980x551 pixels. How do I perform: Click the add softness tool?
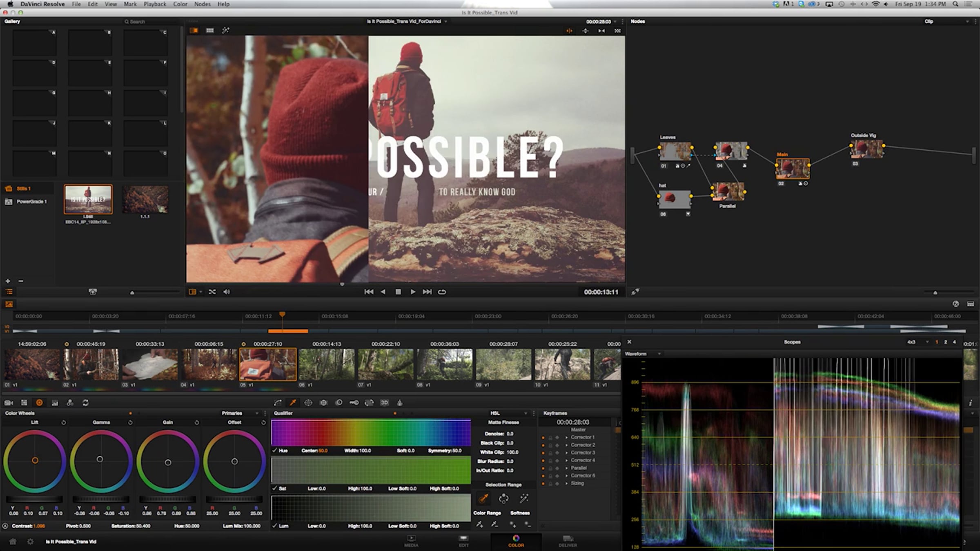pyautogui.click(x=513, y=524)
